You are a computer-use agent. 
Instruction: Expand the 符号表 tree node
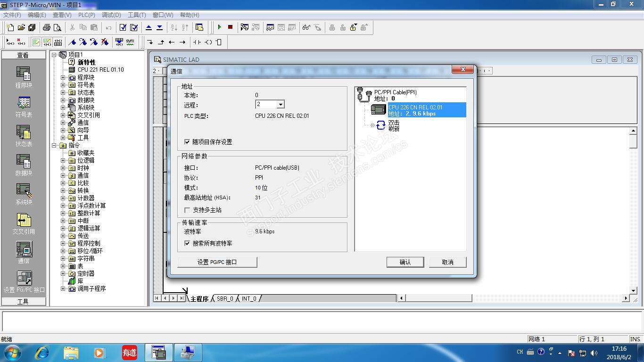coord(63,85)
